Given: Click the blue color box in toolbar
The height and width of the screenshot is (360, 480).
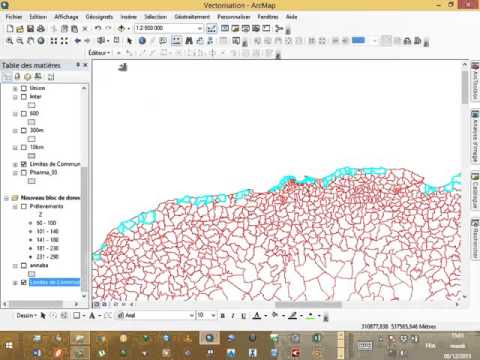Looking at the screenshot, I should point(358,40).
